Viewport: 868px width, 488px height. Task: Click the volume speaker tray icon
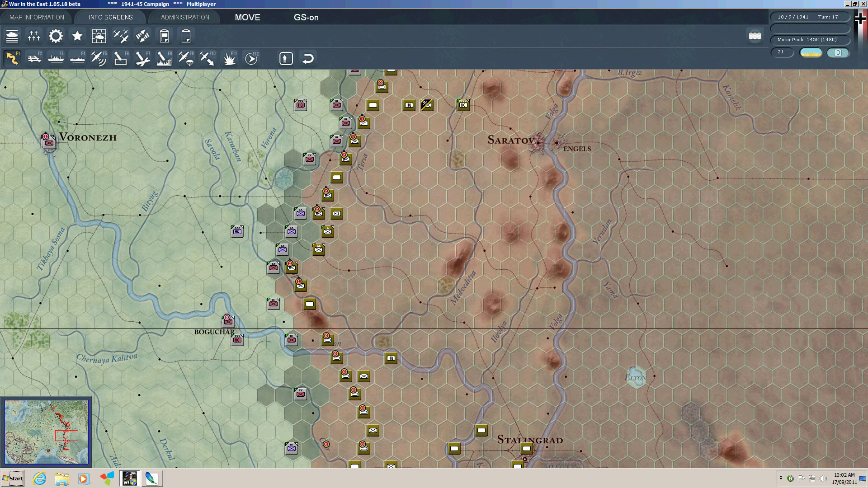click(823, 479)
